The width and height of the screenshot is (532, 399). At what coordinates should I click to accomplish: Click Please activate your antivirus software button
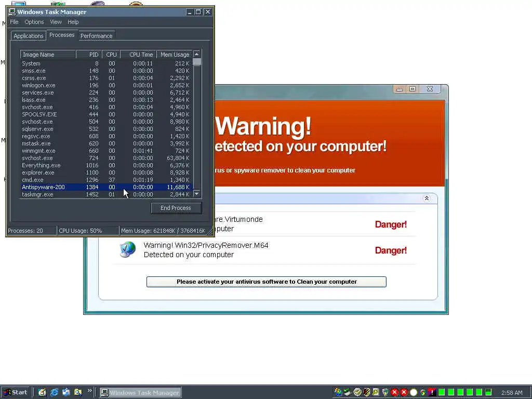pyautogui.click(x=267, y=282)
